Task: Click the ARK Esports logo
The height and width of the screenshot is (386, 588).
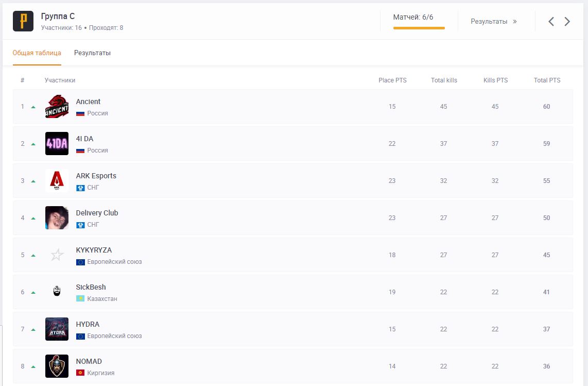Action: tap(57, 181)
